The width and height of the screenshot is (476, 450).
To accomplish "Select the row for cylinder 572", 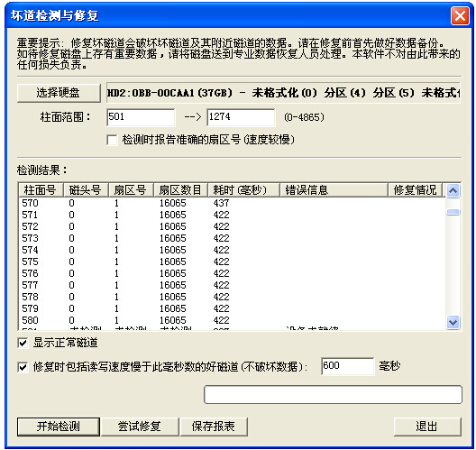I will tap(232, 226).
